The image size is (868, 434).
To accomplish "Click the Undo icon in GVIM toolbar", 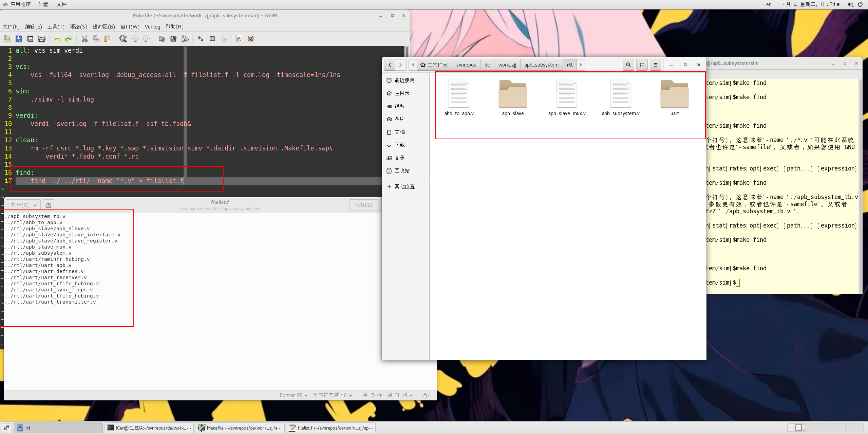I will coord(58,38).
